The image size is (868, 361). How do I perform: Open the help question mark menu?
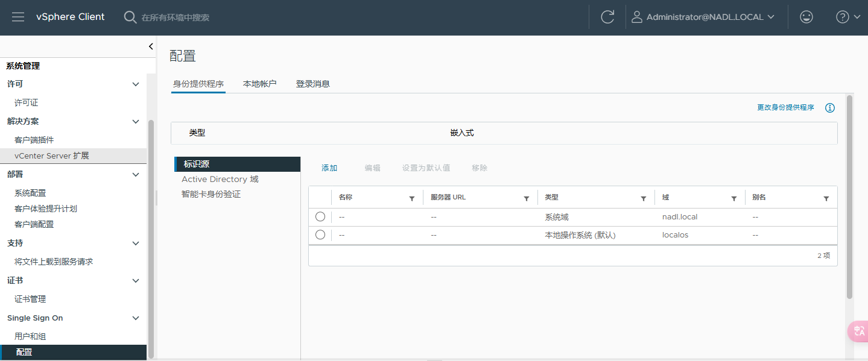[x=848, y=17]
